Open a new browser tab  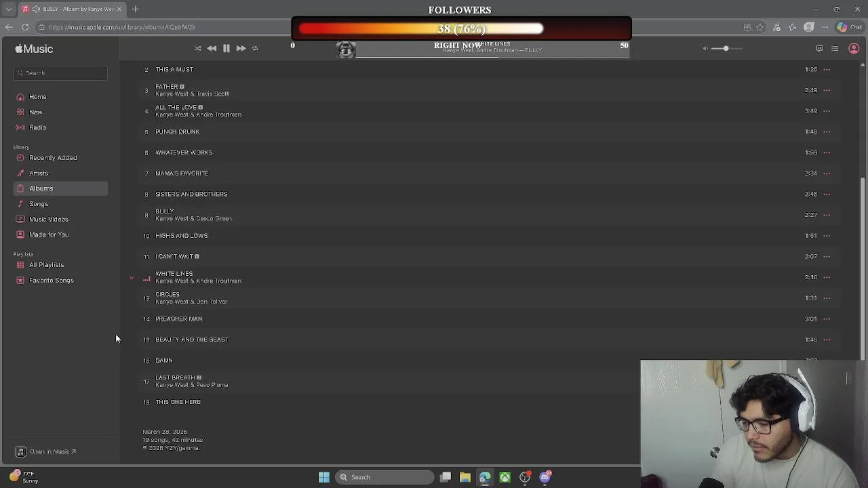coord(136,9)
